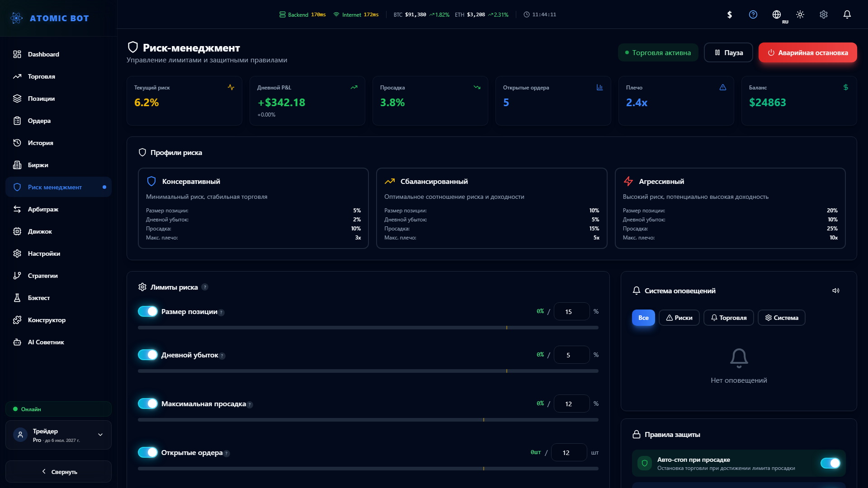Open the dollar currency icon
Image resolution: width=868 pixels, height=488 pixels.
coord(730,14)
